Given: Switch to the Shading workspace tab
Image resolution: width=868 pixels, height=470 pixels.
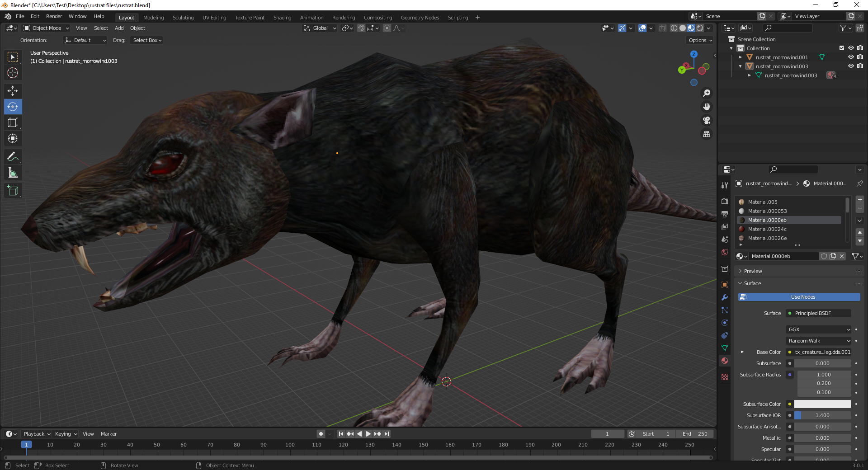Looking at the screenshot, I should [282, 18].
